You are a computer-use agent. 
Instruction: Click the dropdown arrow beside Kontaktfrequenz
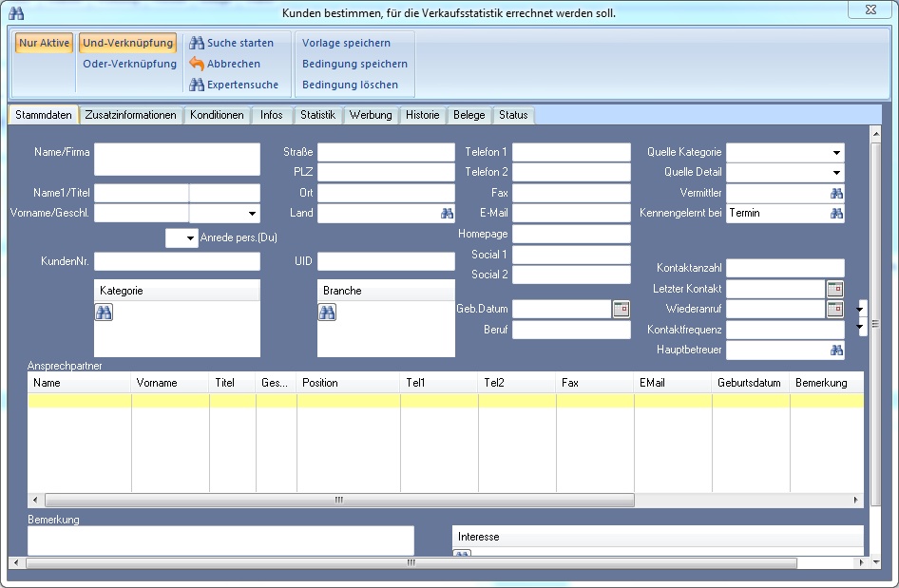pos(859,327)
